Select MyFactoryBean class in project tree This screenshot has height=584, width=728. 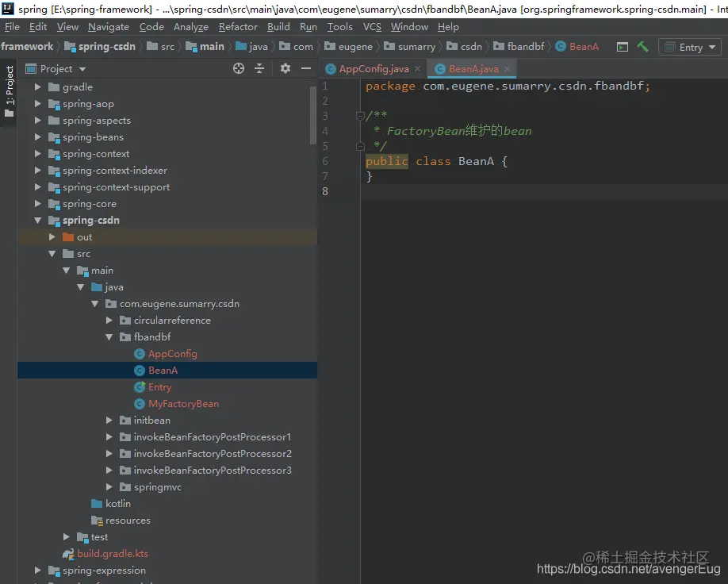click(183, 404)
